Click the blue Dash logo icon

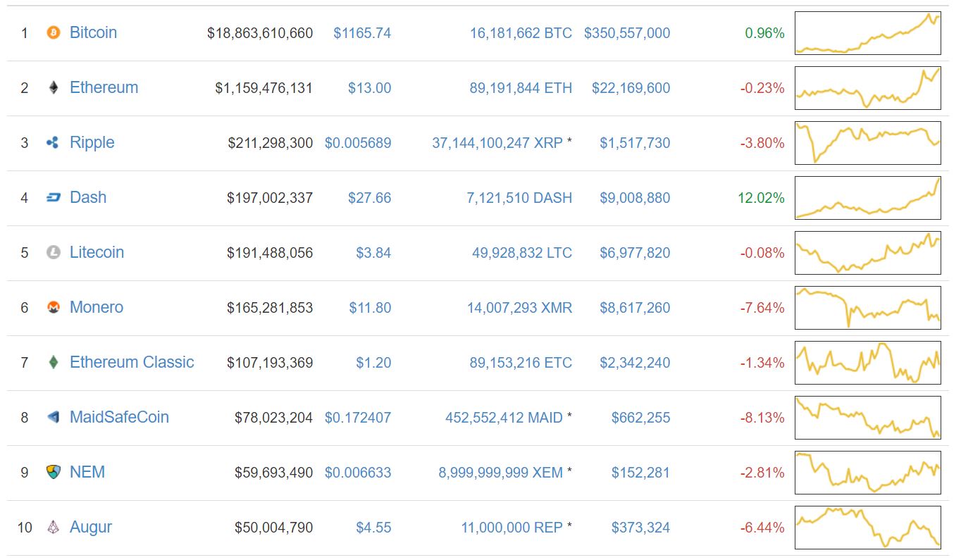click(54, 197)
